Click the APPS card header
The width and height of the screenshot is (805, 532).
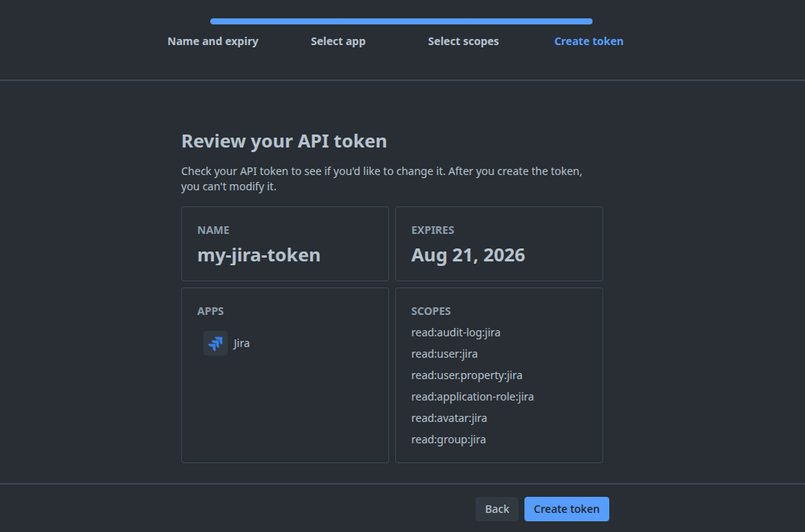click(210, 311)
